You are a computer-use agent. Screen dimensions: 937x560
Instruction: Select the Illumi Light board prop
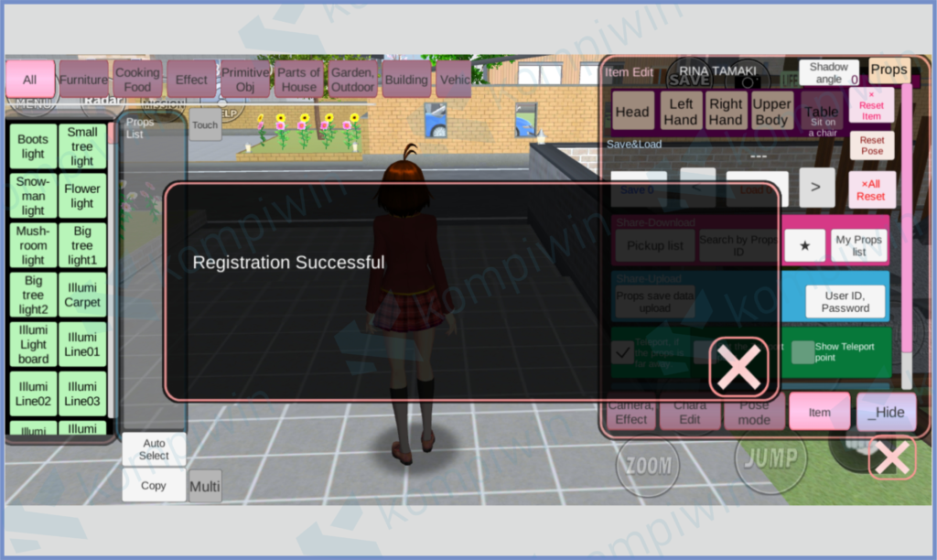pos(33,344)
